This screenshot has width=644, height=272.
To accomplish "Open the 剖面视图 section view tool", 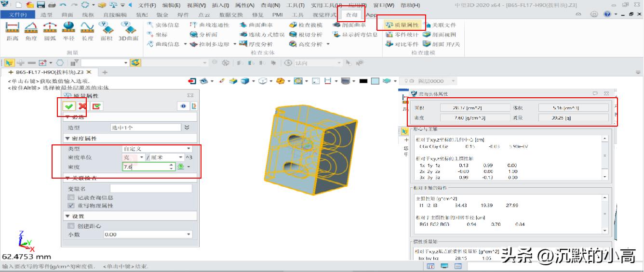I will (x=439, y=35).
